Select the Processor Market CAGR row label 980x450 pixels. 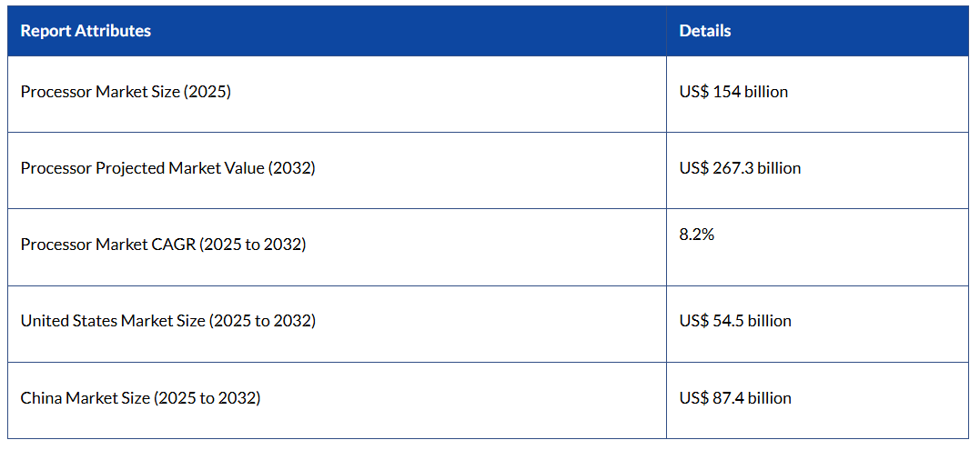point(163,245)
